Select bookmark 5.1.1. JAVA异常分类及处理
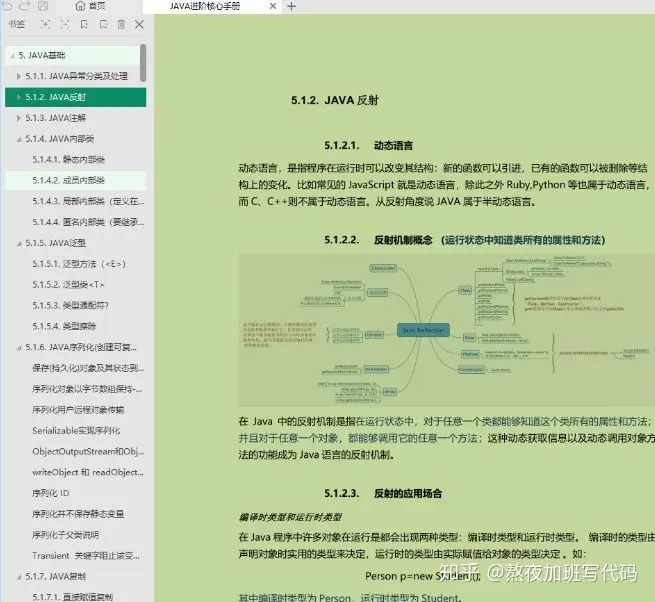This screenshot has height=602, width=655. click(76, 76)
